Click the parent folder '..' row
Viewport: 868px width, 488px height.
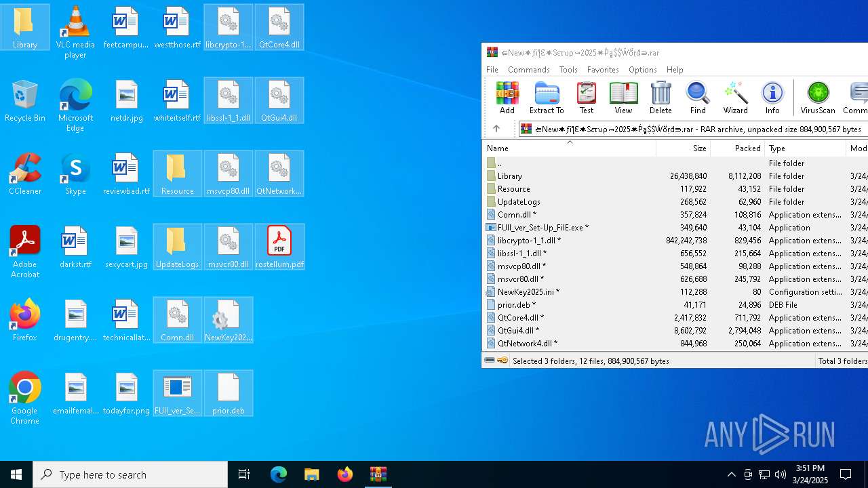tap(675, 163)
